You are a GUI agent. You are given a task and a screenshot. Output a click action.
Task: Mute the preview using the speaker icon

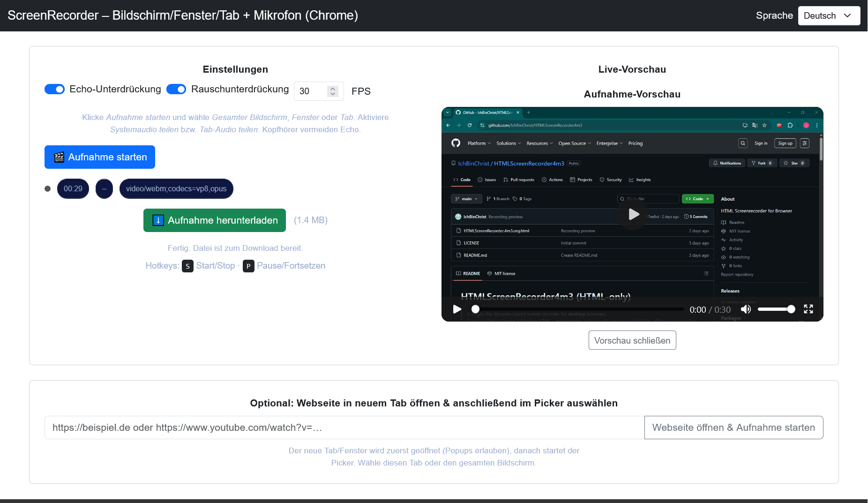[x=746, y=309]
